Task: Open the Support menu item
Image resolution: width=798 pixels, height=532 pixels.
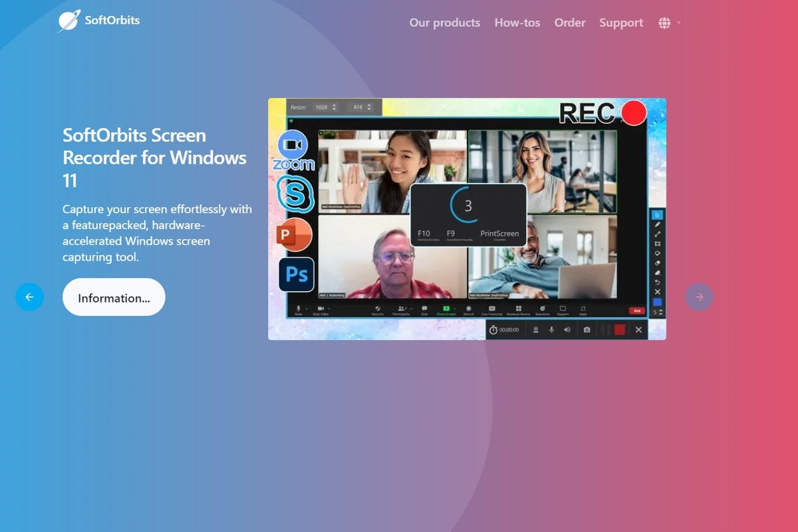Action: click(621, 23)
